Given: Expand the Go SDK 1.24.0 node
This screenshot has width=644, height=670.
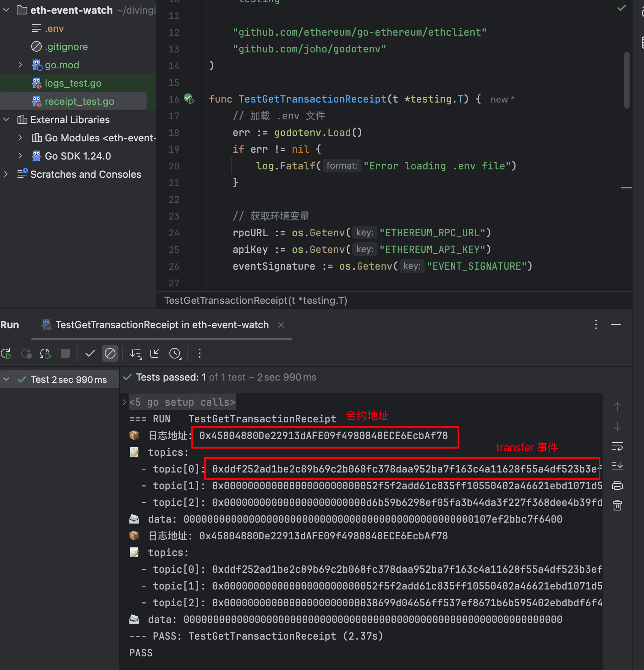Looking at the screenshot, I should coord(21,156).
